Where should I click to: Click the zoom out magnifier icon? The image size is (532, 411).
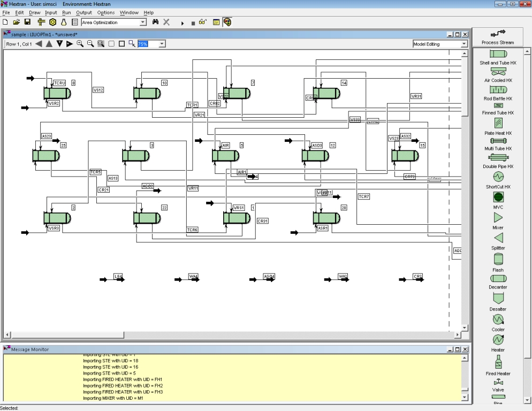click(90, 44)
